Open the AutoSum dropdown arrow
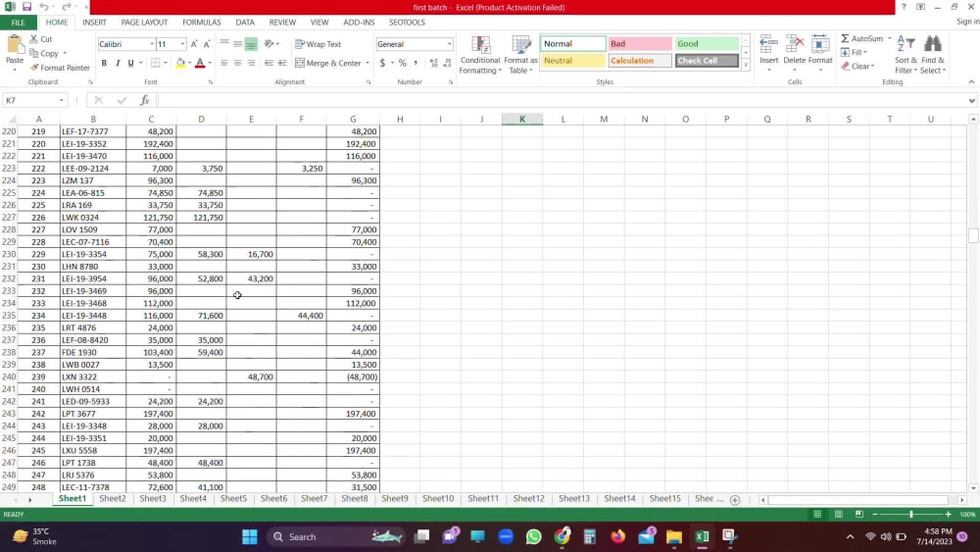 pos(890,39)
